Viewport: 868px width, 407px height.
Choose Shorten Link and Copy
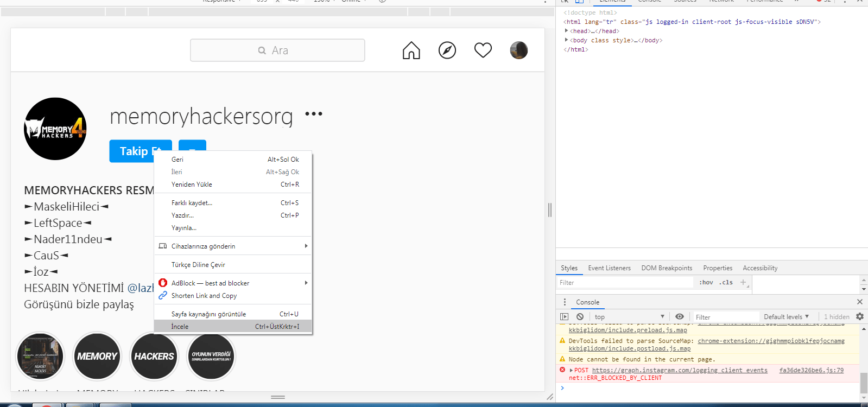point(233,296)
